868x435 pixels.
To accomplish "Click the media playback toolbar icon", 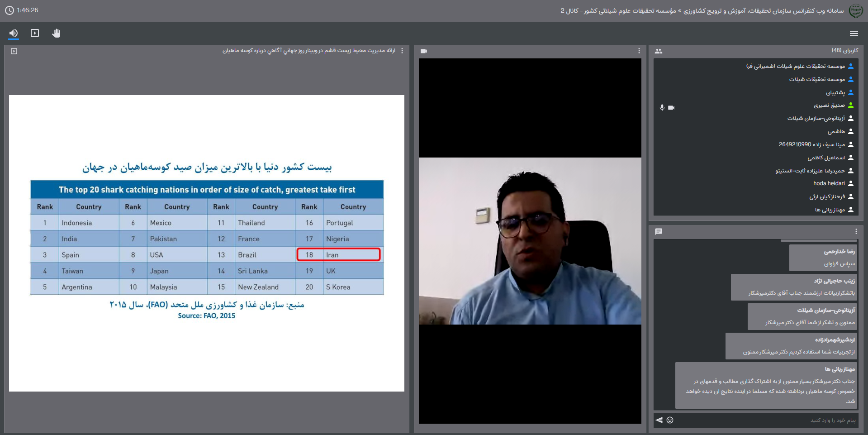I will point(35,33).
